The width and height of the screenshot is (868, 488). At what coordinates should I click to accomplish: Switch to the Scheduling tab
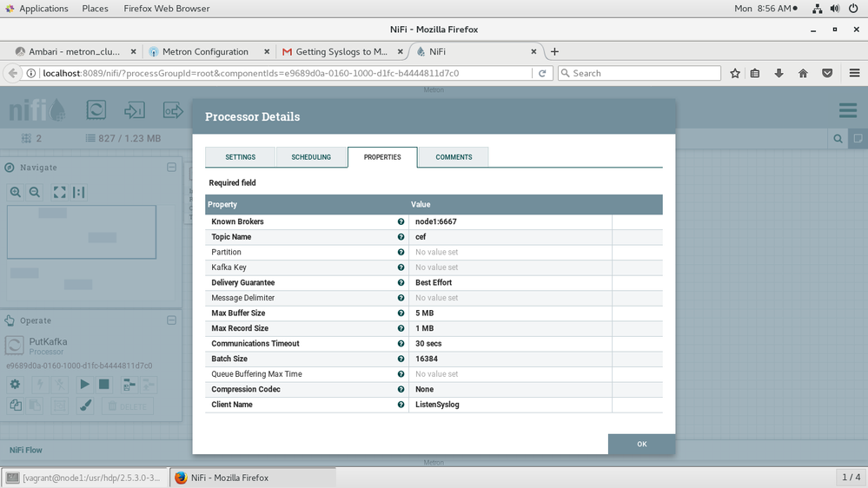[x=311, y=157]
